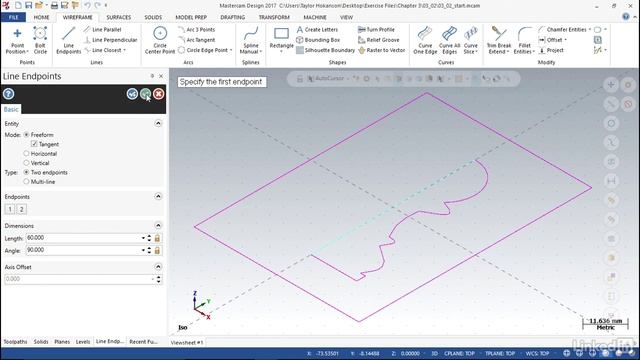
Task: Select Multi-line type
Action: 27,182
